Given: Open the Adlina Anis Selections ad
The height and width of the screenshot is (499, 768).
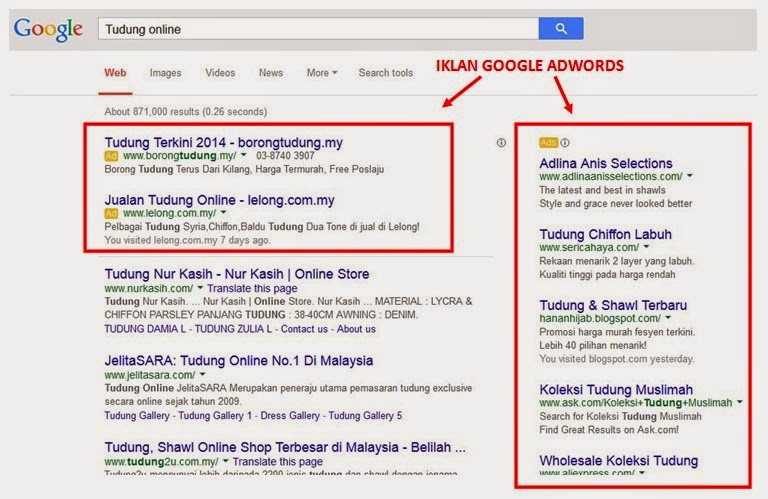Looking at the screenshot, I should pyautogui.click(x=606, y=164).
